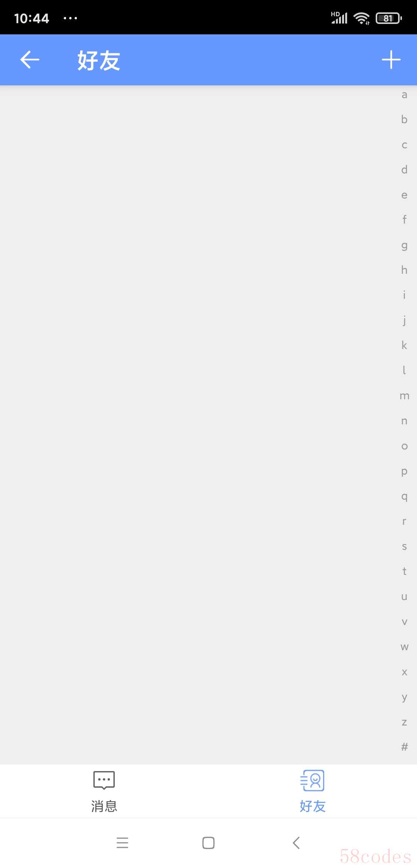
Task: Open the 消息 messages tab
Action: 104,791
